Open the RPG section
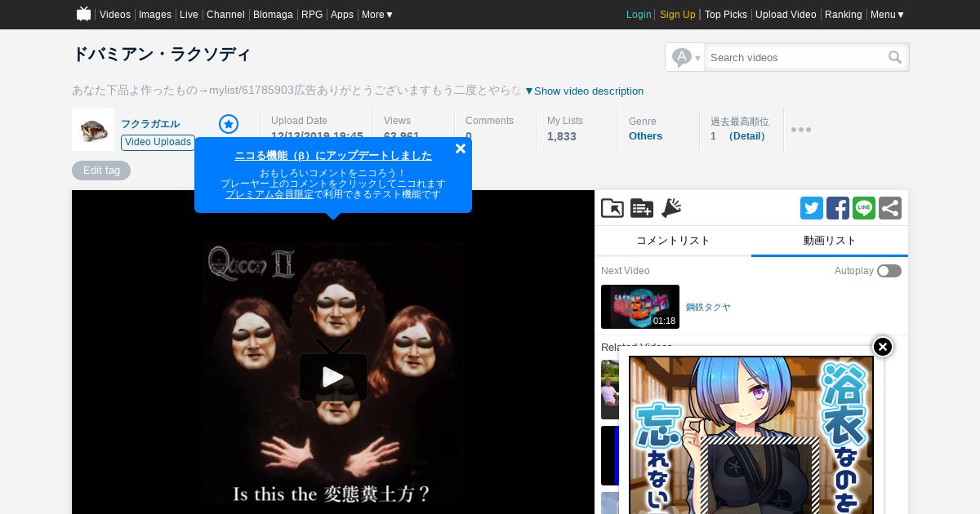This screenshot has width=980, height=514. coord(312,15)
